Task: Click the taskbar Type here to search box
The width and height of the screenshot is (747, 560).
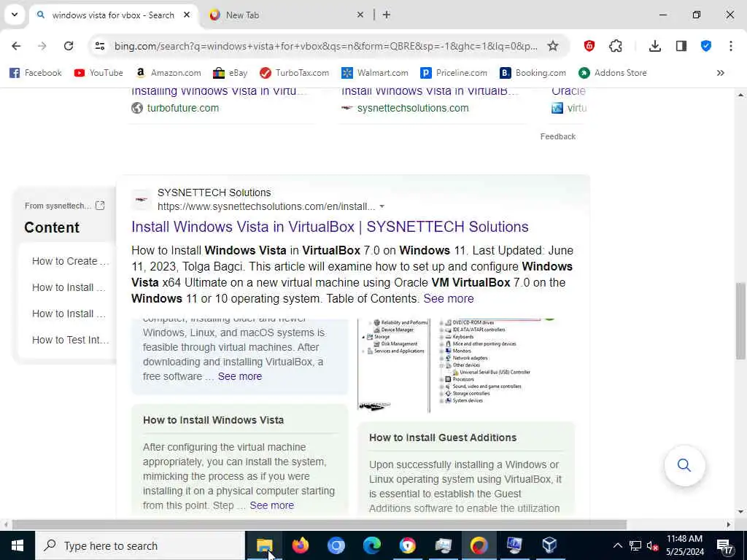Action: pos(140,545)
